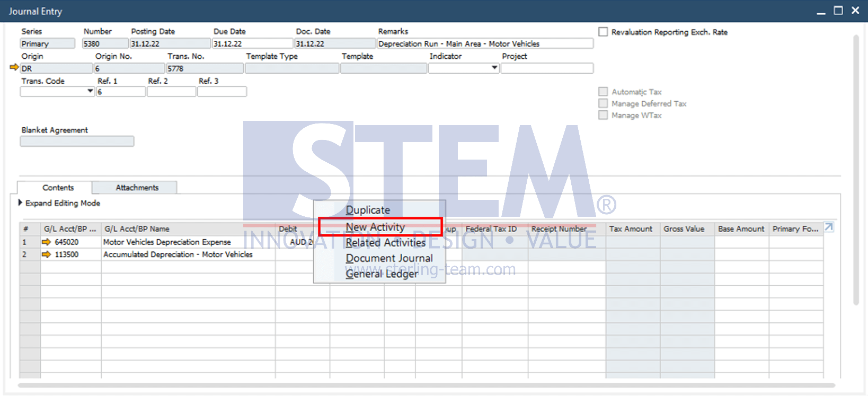Expand the Expand Editing Mode triangle
This screenshot has width=868, height=396.
[20, 203]
